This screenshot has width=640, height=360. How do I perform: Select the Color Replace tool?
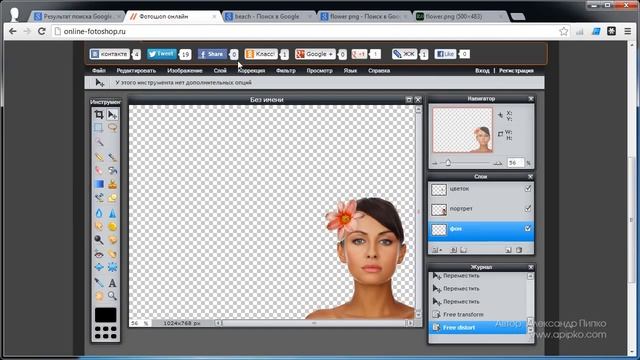coord(99,198)
